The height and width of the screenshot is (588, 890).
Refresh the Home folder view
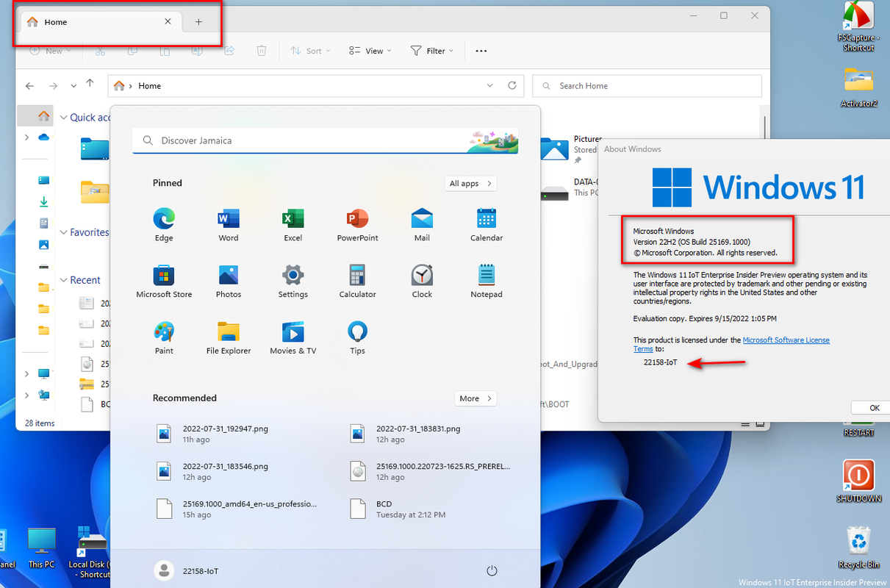click(x=512, y=85)
